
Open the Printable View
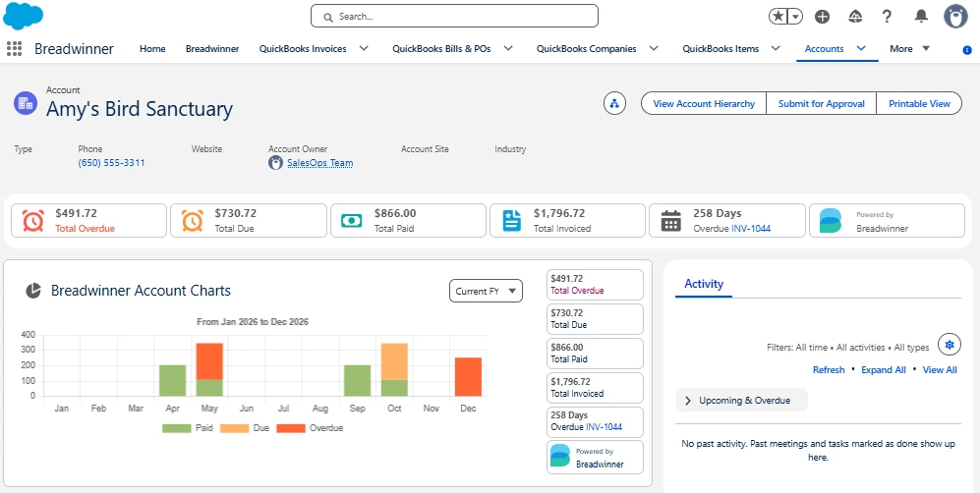(919, 103)
